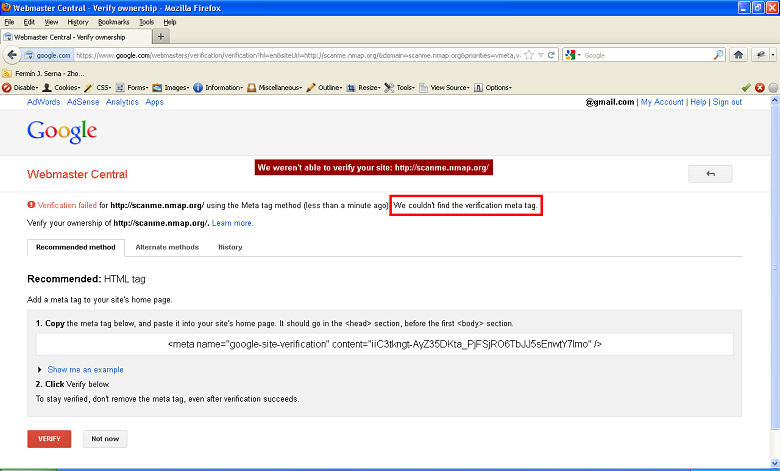Open the Information web developer menu
The height and width of the screenshot is (471, 780).
[x=218, y=88]
